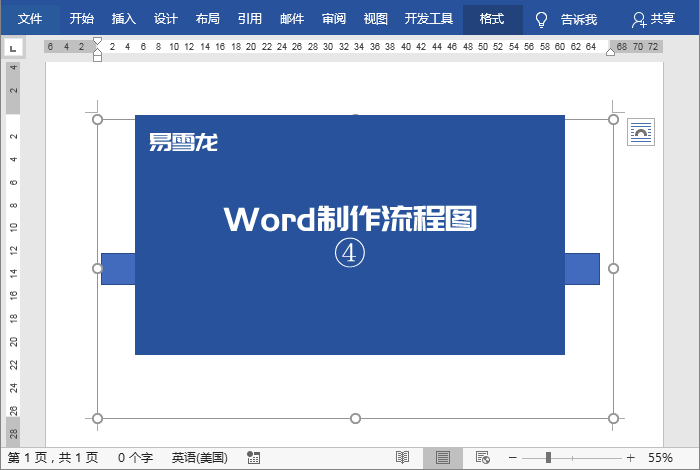Viewport: 700px width, 470px height.
Task: Click the macro recording status bar icon
Action: click(x=254, y=458)
